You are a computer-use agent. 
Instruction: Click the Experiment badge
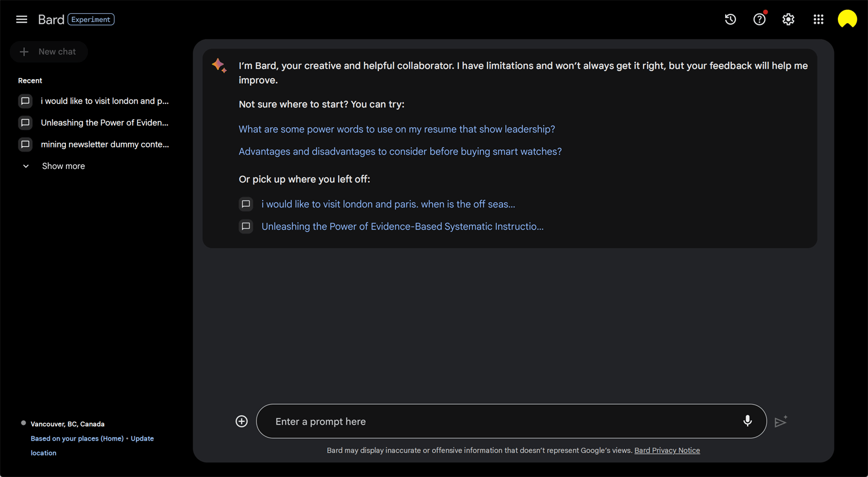91,20
